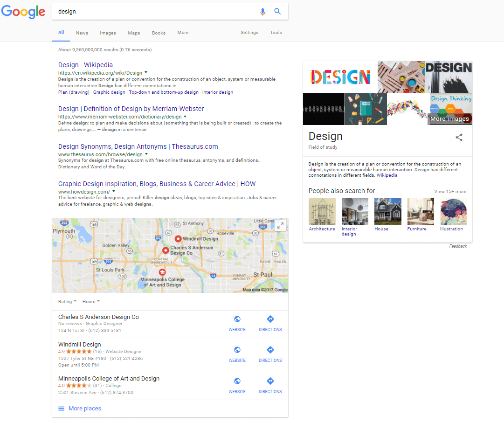Click Feedback link below knowledge panel
504x423 pixels.
tap(458, 246)
